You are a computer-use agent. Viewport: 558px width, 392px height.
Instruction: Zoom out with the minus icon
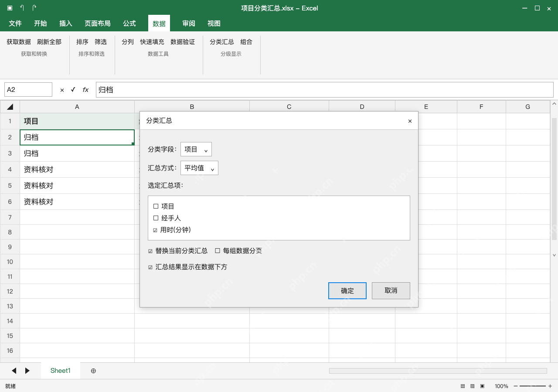[x=516, y=386]
